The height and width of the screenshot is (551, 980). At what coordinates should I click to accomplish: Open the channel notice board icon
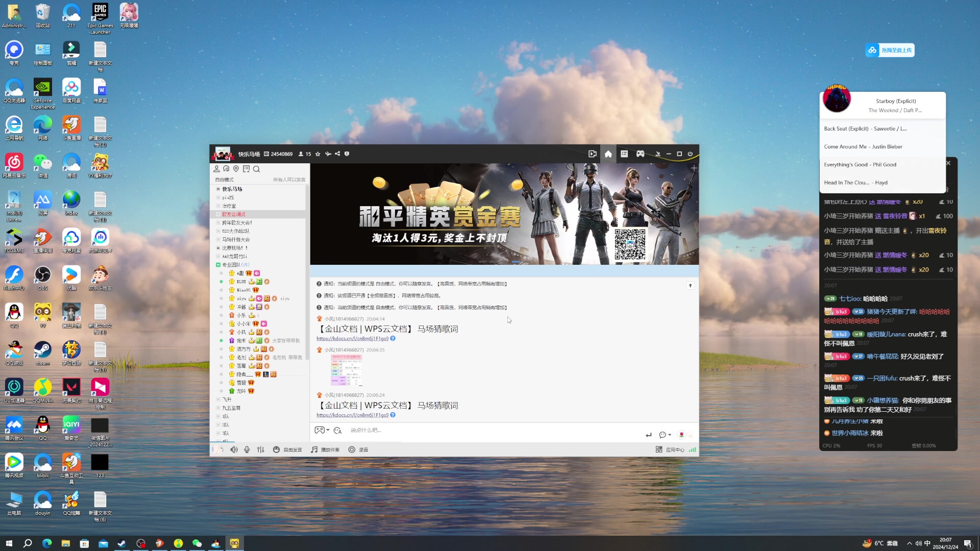coord(246,169)
